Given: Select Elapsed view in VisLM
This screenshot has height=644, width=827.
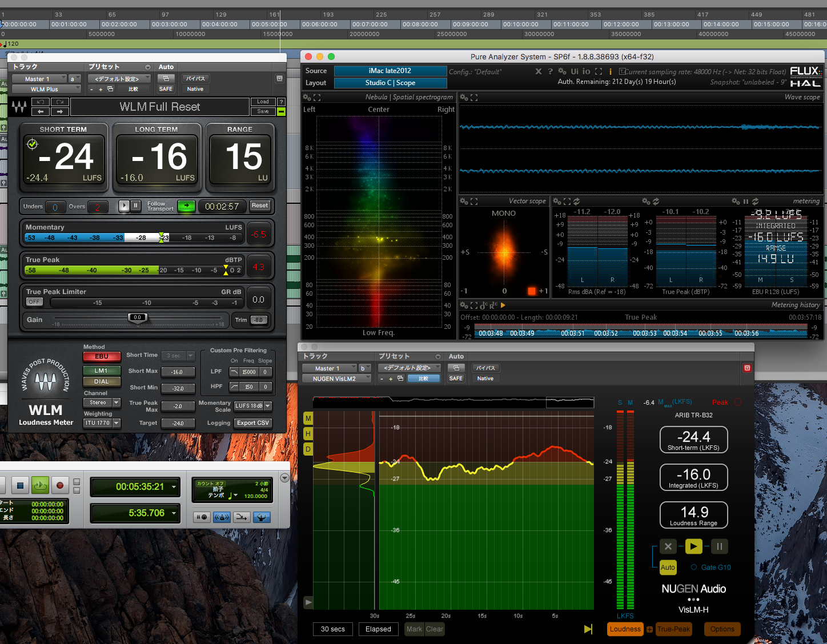Looking at the screenshot, I should [378, 629].
